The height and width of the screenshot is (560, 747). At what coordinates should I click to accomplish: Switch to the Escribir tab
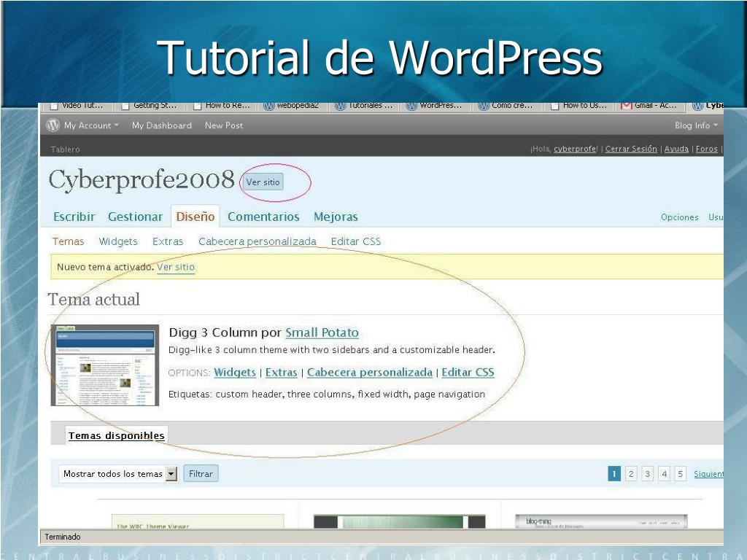[x=74, y=217]
